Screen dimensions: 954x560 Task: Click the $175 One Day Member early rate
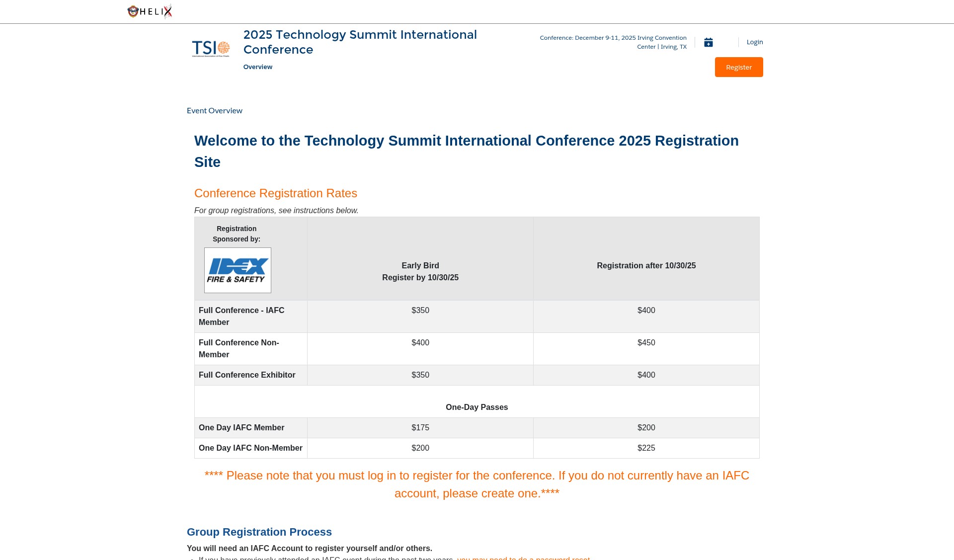420,428
